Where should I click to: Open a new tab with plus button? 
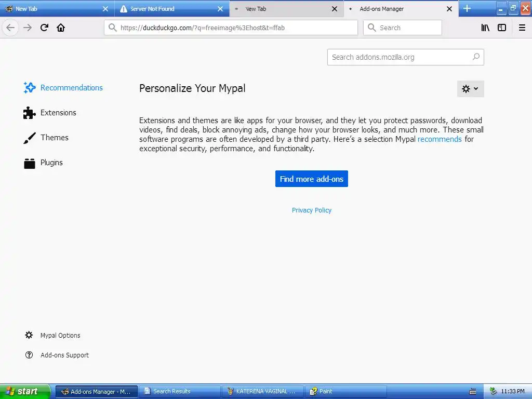[x=467, y=8]
